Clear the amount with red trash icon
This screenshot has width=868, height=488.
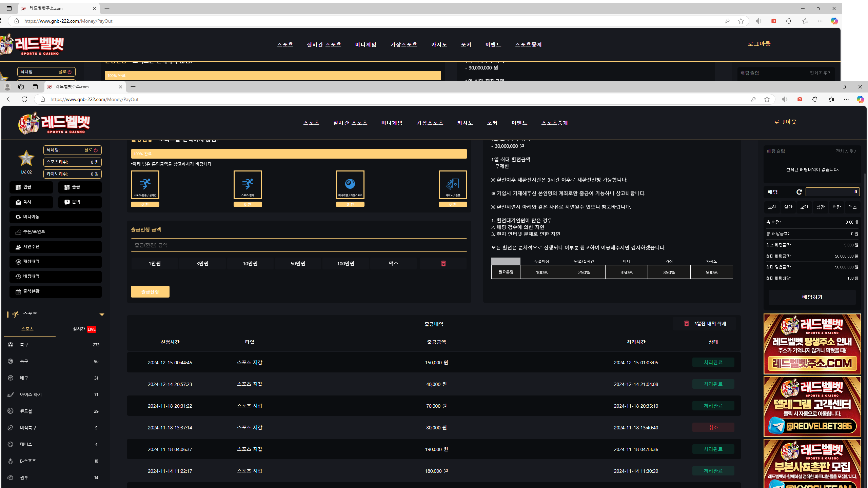[x=443, y=264]
